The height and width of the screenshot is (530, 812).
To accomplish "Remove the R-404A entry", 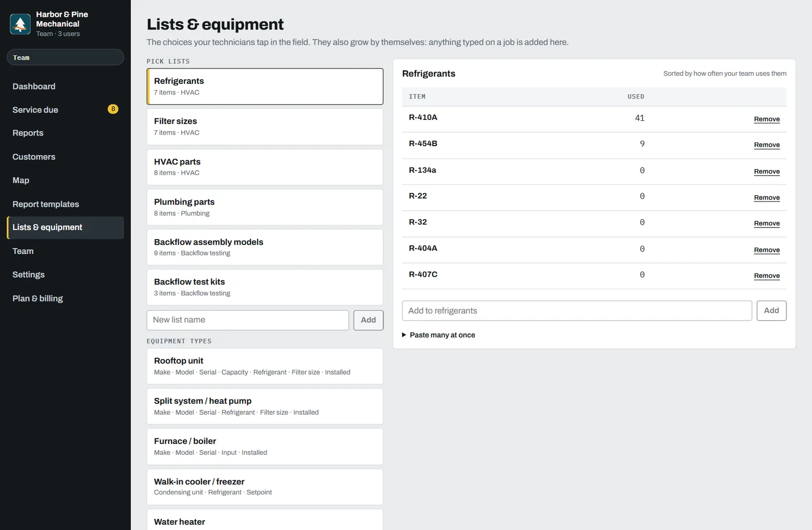I will (x=767, y=250).
